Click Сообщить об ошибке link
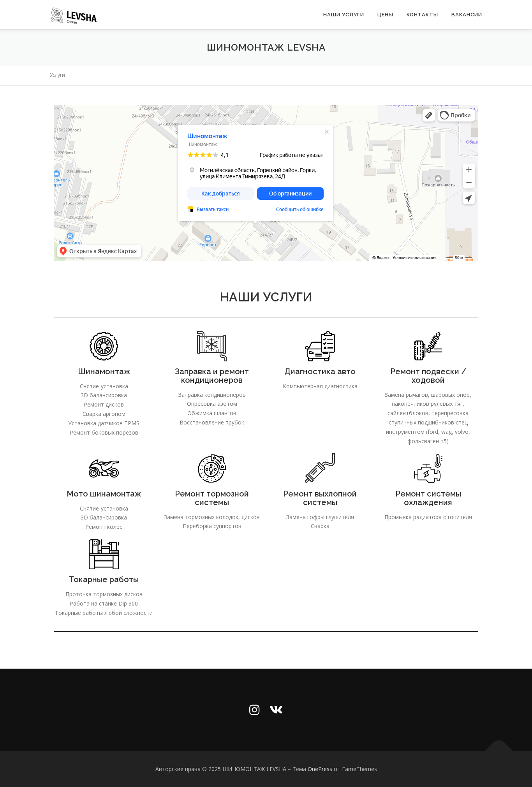This screenshot has height=787, width=532. [x=299, y=210]
